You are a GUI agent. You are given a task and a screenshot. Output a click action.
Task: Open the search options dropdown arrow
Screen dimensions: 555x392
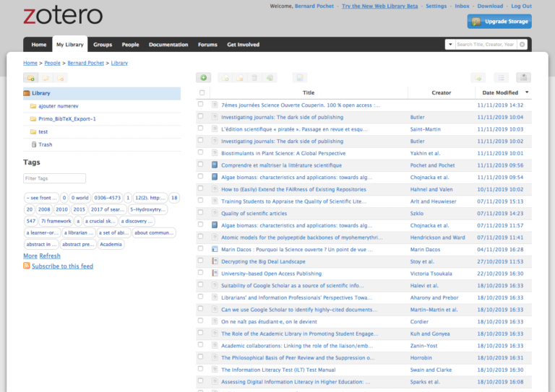450,45
